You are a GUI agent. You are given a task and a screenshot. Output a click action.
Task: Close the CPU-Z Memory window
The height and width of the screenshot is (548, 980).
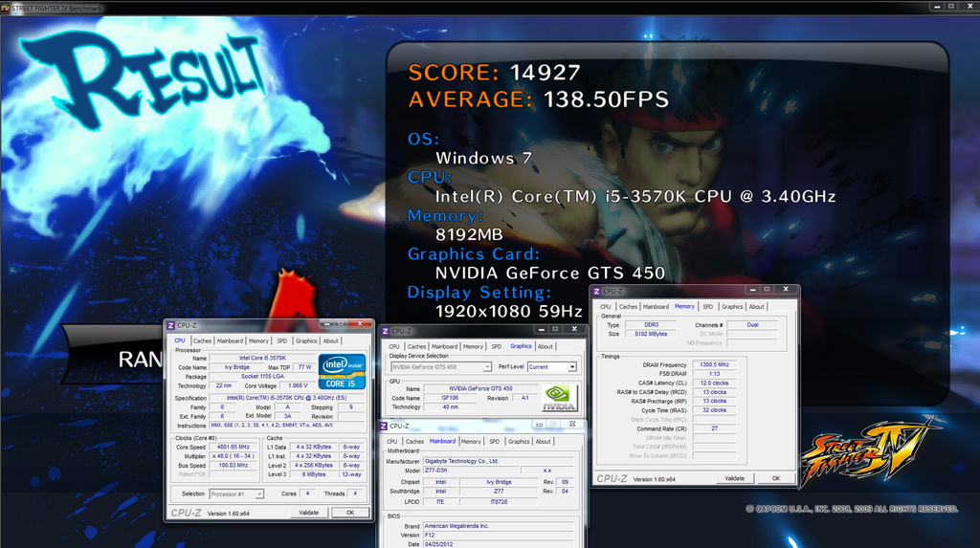(786, 290)
